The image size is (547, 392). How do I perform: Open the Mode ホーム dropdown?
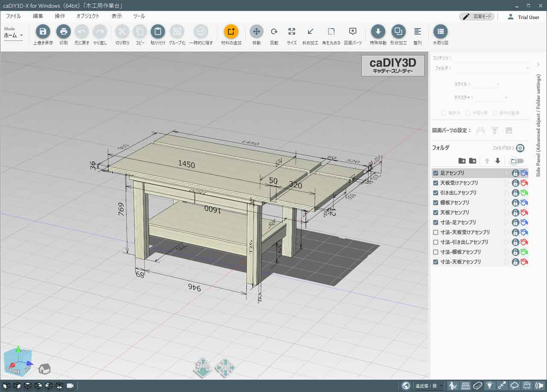tap(13, 35)
